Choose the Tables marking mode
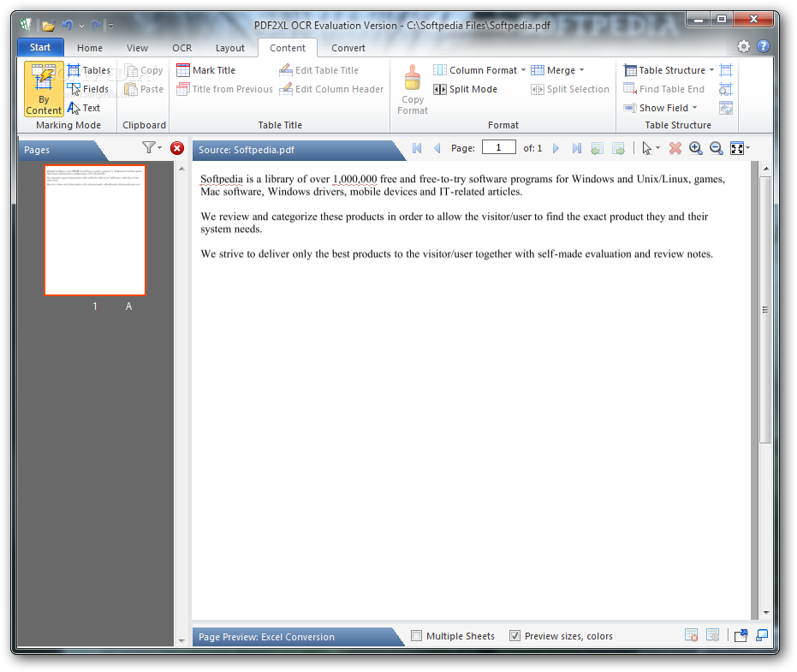 pos(88,70)
